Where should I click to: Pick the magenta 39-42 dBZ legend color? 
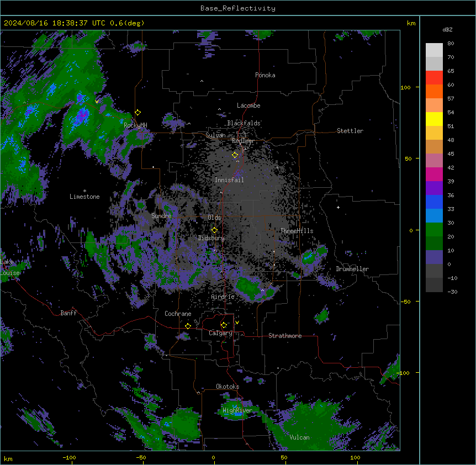coord(434,174)
